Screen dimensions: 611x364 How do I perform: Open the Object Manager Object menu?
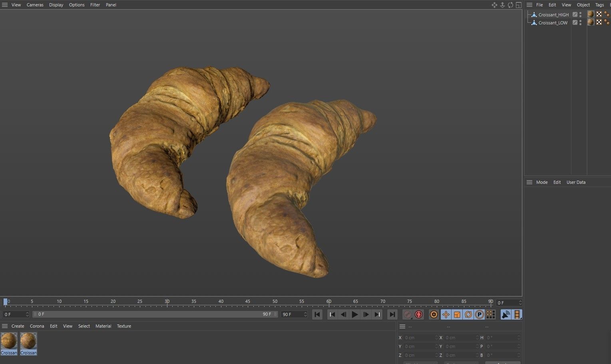[583, 5]
